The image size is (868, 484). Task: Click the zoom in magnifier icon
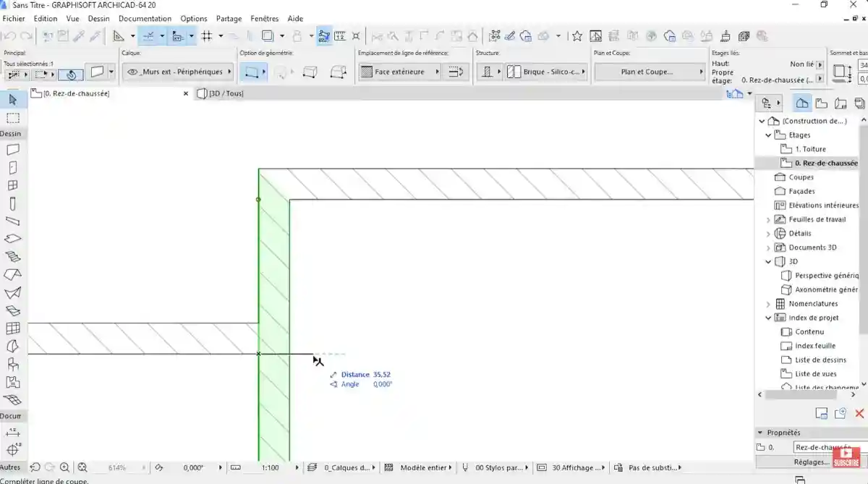click(x=65, y=467)
